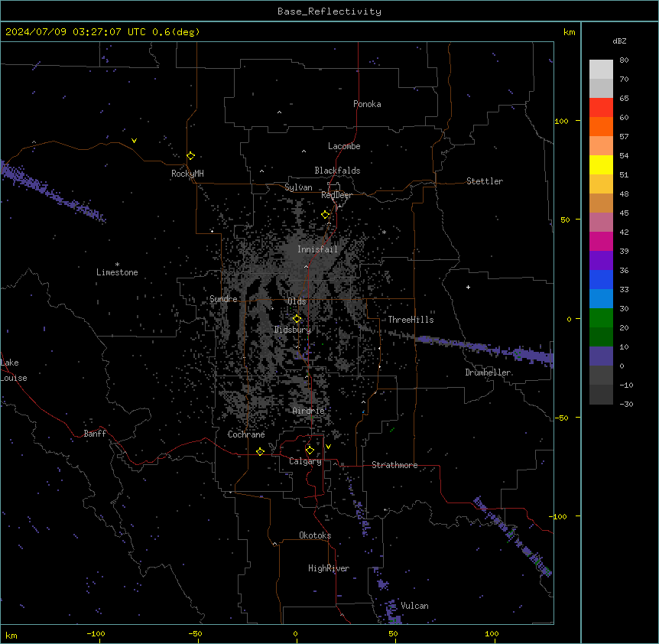The width and height of the screenshot is (659, 644).
Task: Click the blue 36 dBZ color swatch
Action: (601, 279)
